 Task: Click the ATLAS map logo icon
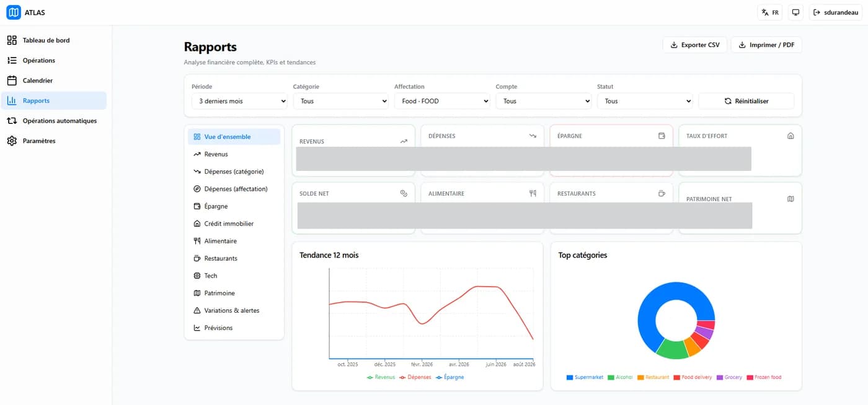coord(14,12)
